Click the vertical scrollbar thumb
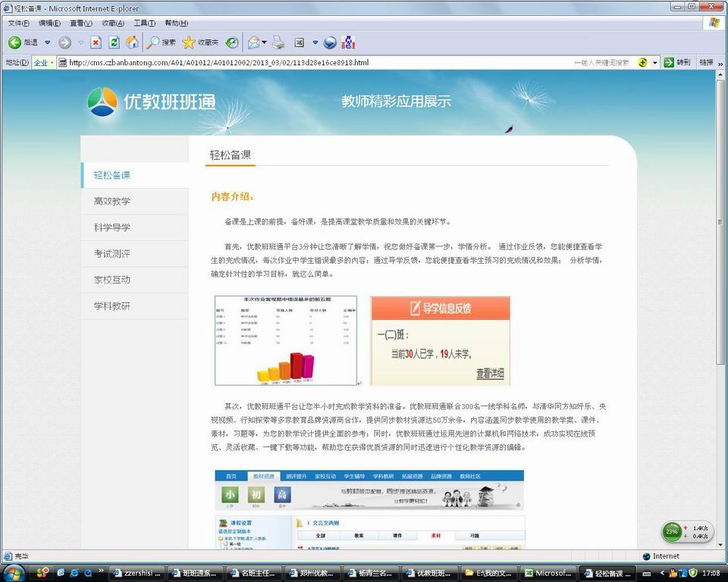 coord(720,222)
